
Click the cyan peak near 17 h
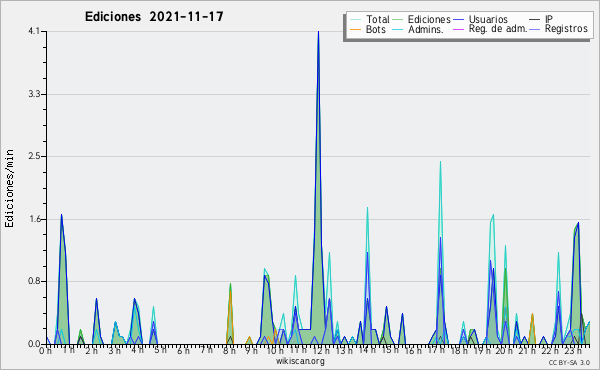click(x=440, y=162)
